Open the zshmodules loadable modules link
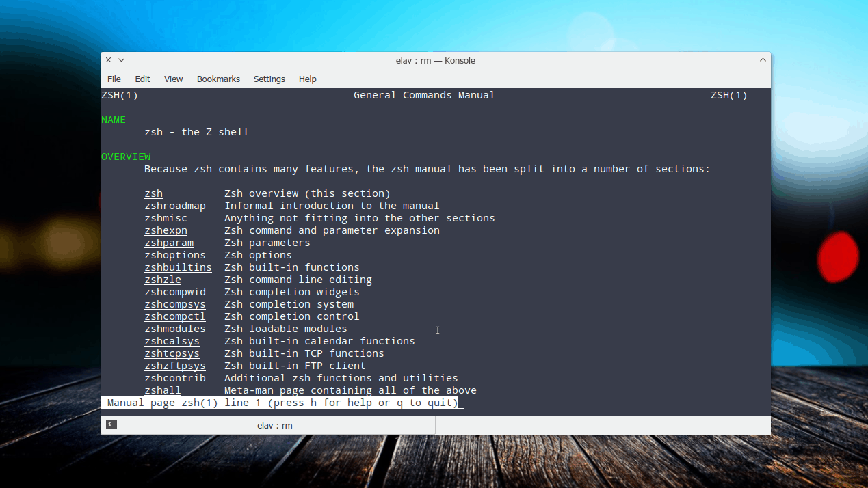The width and height of the screenshot is (868, 488). pos(175,329)
